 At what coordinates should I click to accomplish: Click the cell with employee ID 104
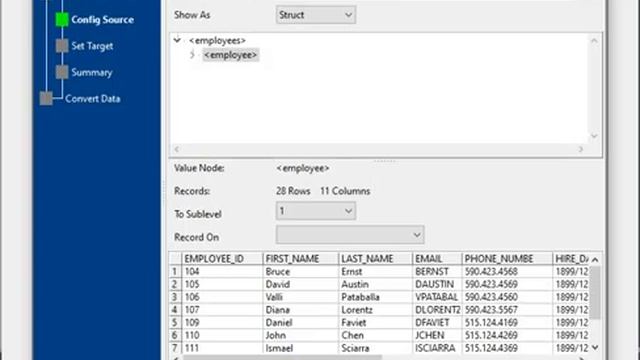click(222, 271)
